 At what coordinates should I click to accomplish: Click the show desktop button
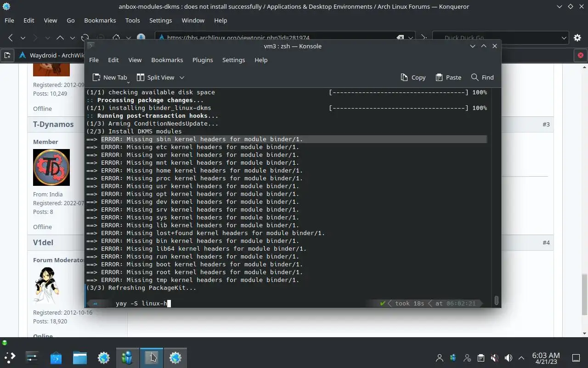[576, 358]
